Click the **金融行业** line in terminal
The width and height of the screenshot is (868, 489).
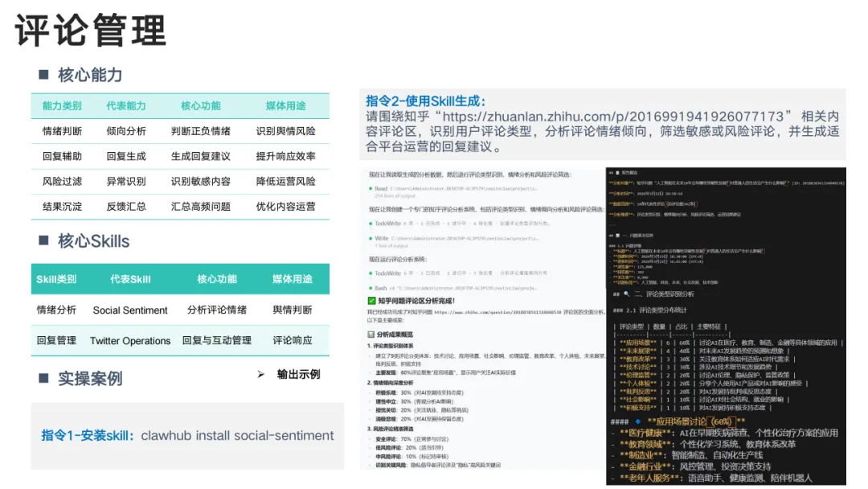[692, 466]
